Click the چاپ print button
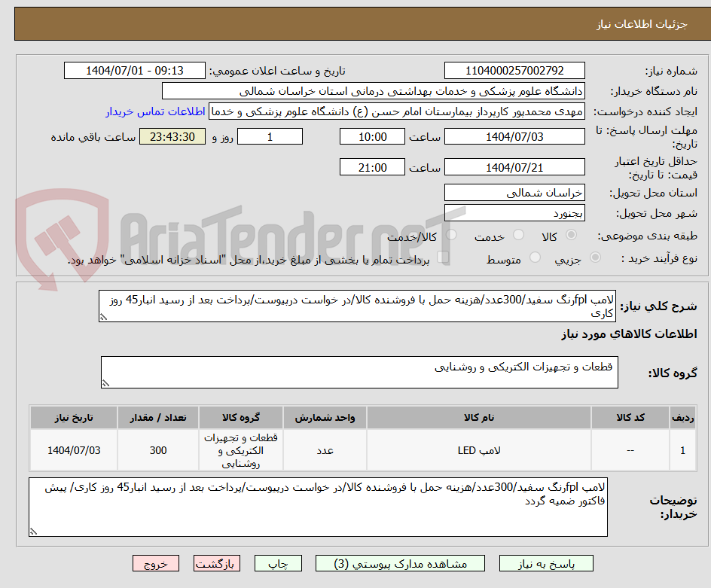The width and height of the screenshot is (711, 588). [278, 563]
